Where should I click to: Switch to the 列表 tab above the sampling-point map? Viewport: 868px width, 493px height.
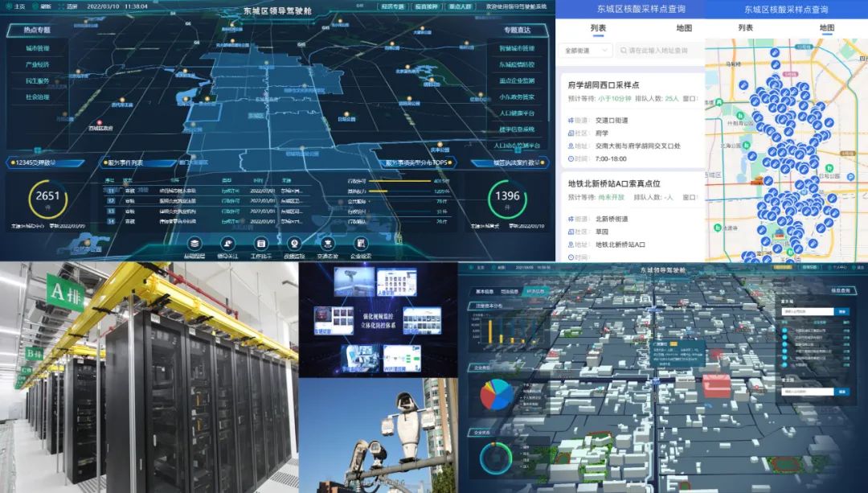point(746,27)
